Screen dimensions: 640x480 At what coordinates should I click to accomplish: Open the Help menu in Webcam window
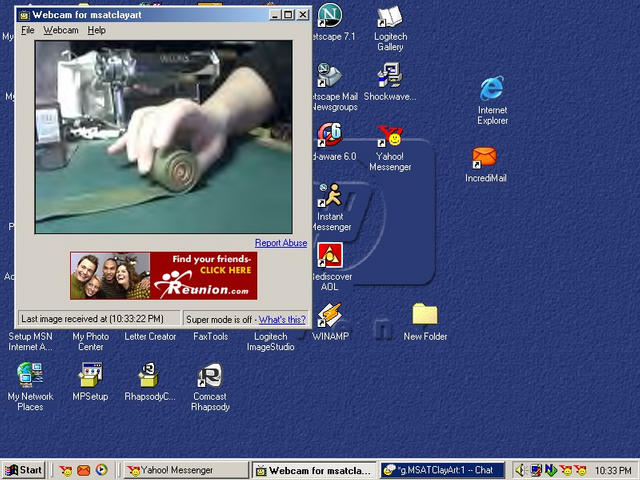tap(96, 30)
